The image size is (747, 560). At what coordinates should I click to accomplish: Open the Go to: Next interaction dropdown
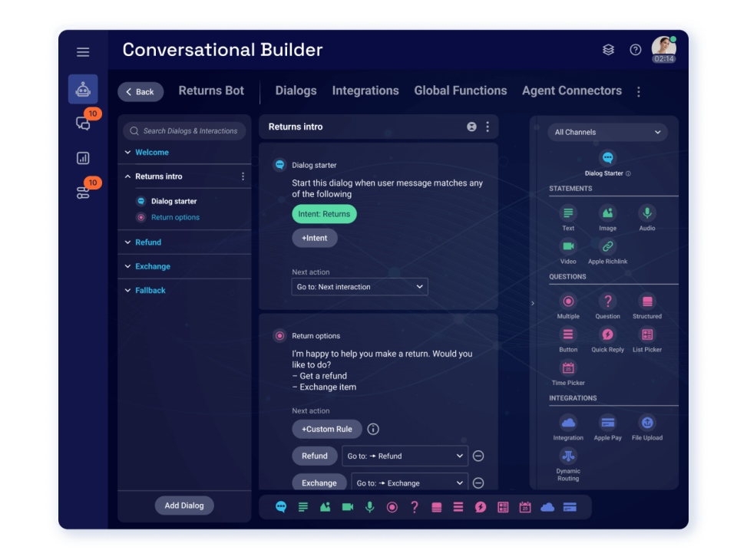(x=359, y=286)
